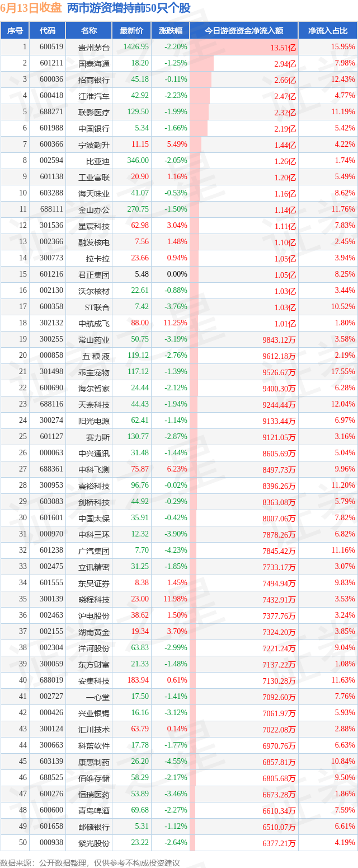Select the 震裕科技 stock name

(x=94, y=486)
